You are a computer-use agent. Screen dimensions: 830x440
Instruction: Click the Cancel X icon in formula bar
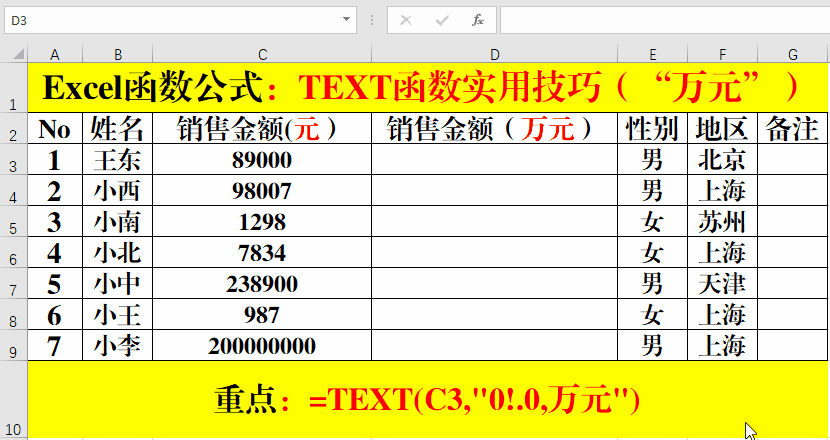pos(406,20)
